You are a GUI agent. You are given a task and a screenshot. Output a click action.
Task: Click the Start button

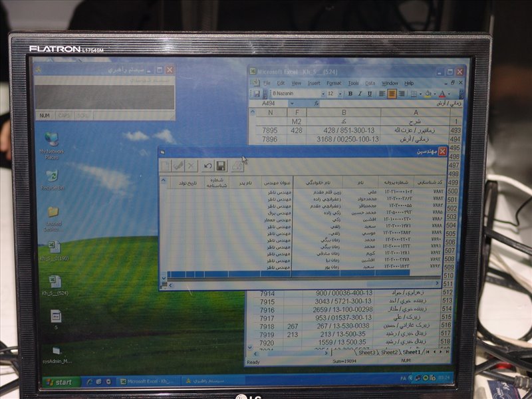[x=59, y=382]
